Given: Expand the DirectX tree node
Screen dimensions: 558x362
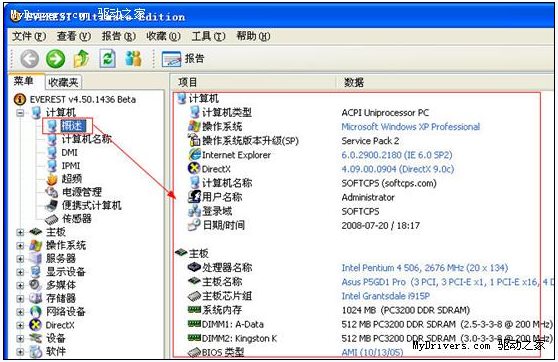Looking at the screenshot, I should pyautogui.click(x=20, y=325).
